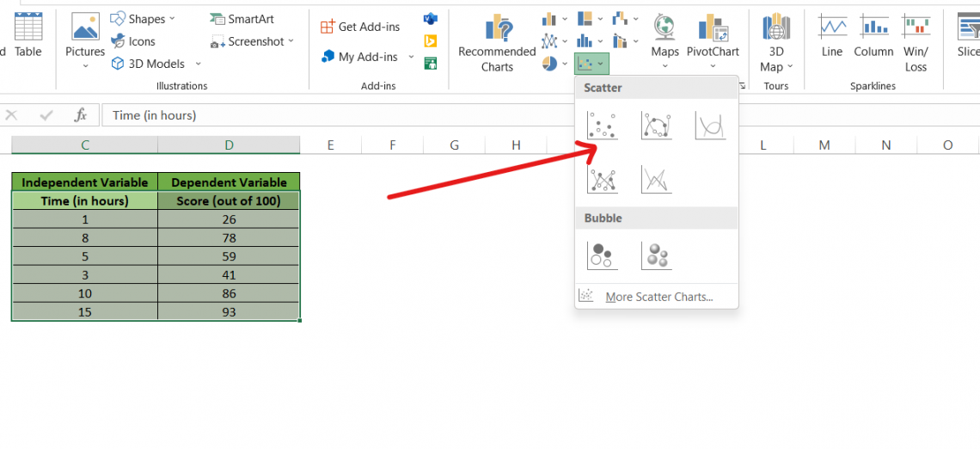Click the Recommended Charts icon
The image size is (980, 449).
tap(497, 43)
